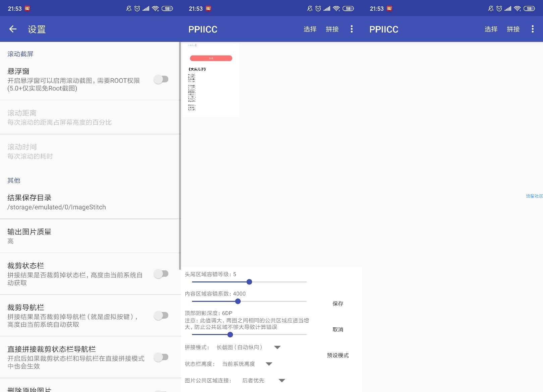
Task: Tap the muted notification bell in the left status bar
Action: (x=129, y=8)
